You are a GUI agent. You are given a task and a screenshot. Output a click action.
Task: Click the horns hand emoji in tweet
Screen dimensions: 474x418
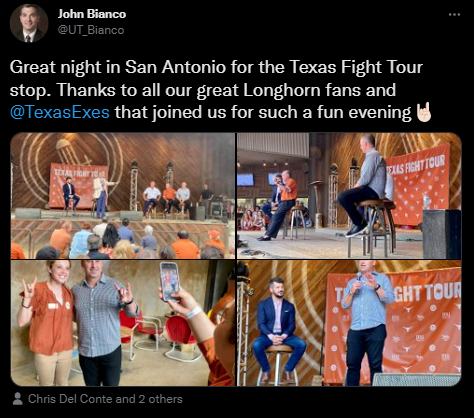pyautogui.click(x=424, y=112)
